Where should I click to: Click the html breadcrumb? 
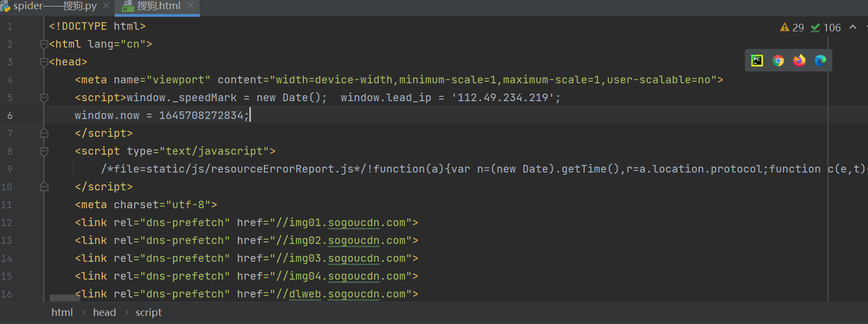click(x=62, y=313)
